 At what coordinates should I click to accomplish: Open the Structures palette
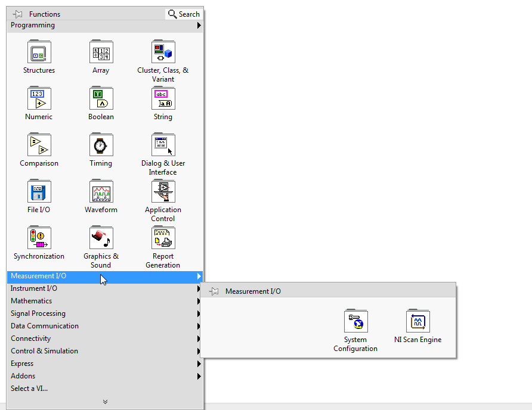[39, 52]
